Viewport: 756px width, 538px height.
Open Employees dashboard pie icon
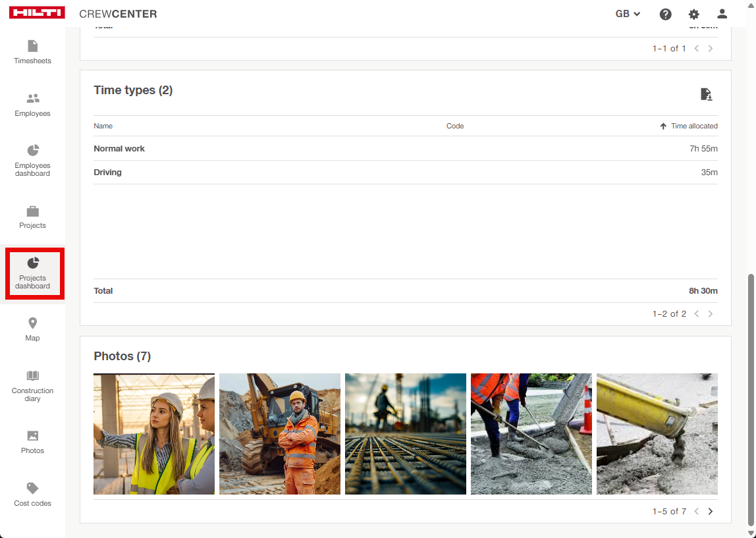pos(32,151)
